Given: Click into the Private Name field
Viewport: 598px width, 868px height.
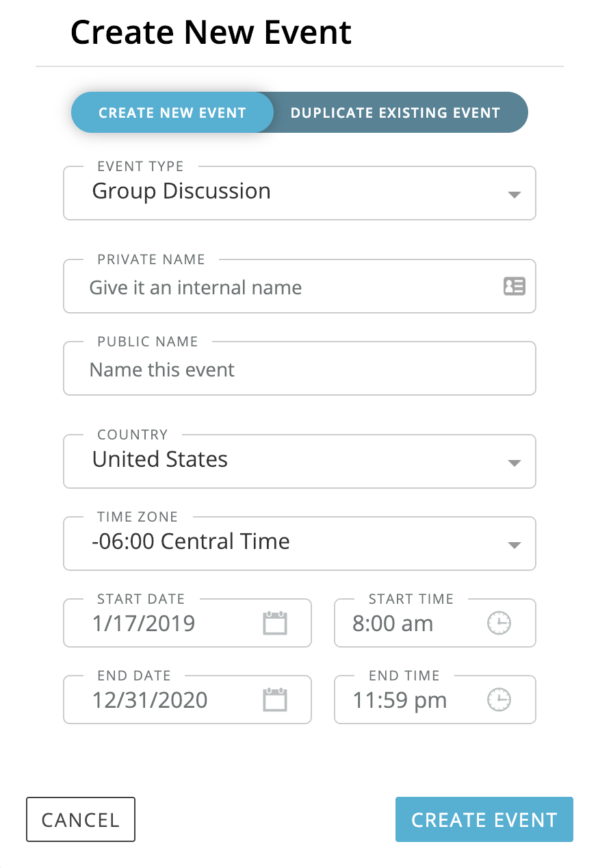Looking at the screenshot, I should coord(287,287).
